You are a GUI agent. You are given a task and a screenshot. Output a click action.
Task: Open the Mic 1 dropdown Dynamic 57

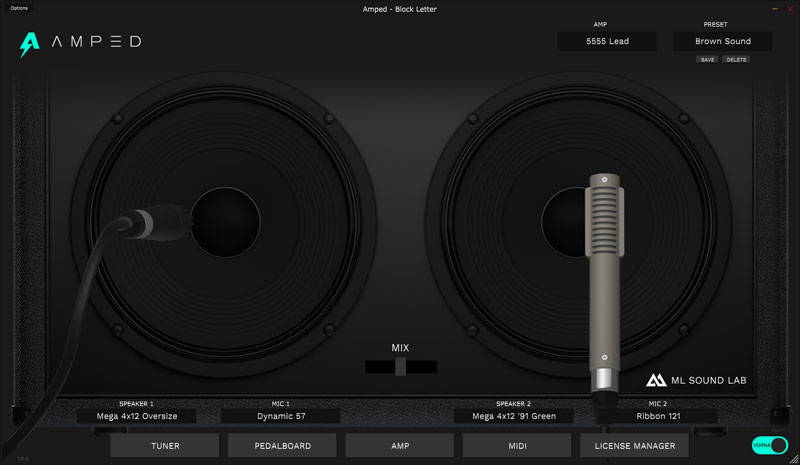[281, 416]
